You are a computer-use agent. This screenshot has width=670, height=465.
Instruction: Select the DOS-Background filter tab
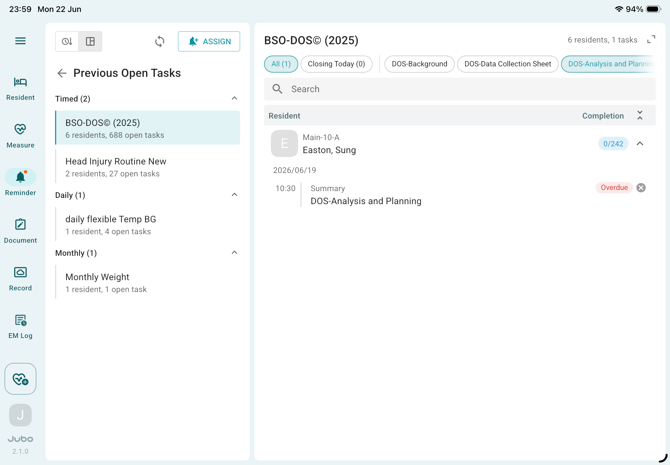(x=419, y=64)
